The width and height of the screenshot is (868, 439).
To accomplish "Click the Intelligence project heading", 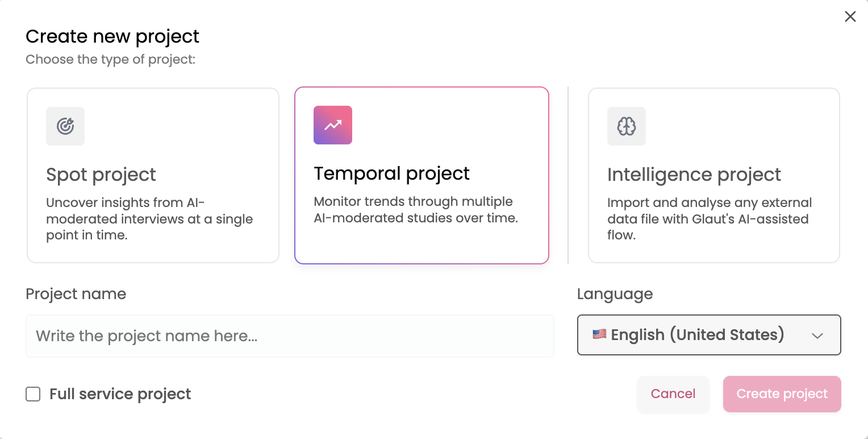I will point(694,175).
